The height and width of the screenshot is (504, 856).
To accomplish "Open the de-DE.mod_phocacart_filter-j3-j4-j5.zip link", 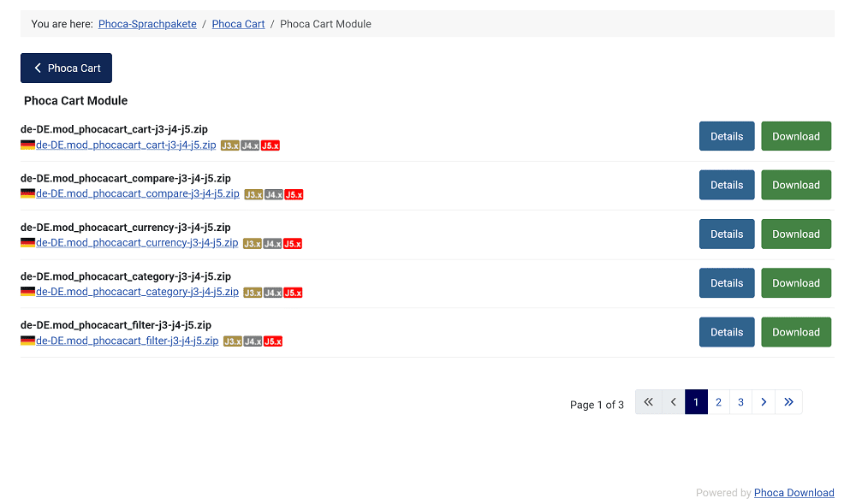I will pos(128,341).
